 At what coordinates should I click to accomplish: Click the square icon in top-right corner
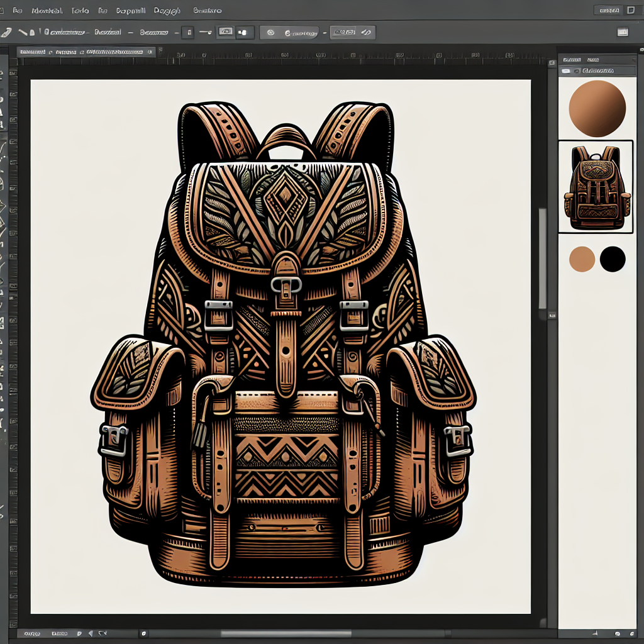tap(631, 10)
